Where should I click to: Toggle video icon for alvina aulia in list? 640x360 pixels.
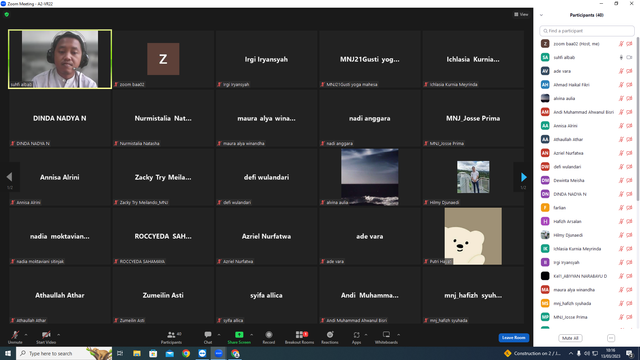[x=629, y=98]
